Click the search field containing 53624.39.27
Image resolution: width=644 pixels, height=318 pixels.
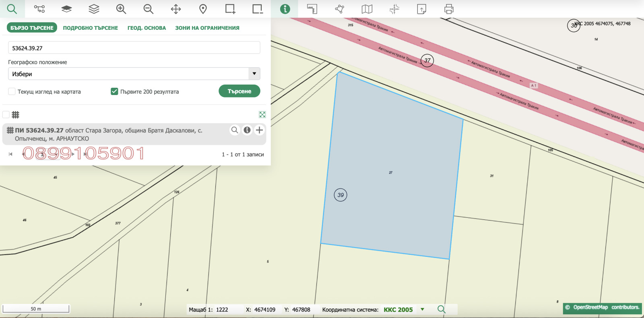[x=134, y=48]
